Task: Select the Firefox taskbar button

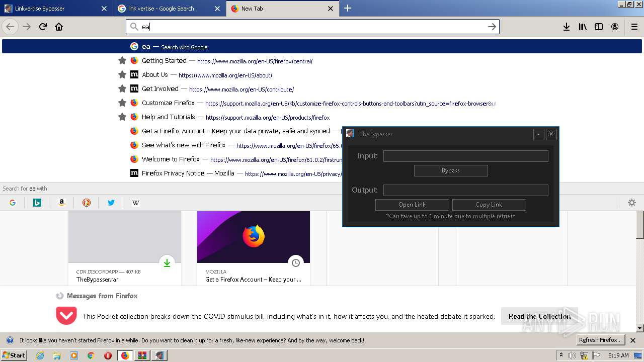Action: coord(125,355)
